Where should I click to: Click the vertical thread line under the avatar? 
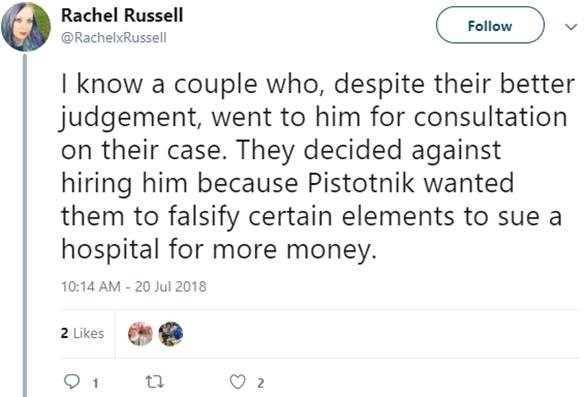[25, 225]
